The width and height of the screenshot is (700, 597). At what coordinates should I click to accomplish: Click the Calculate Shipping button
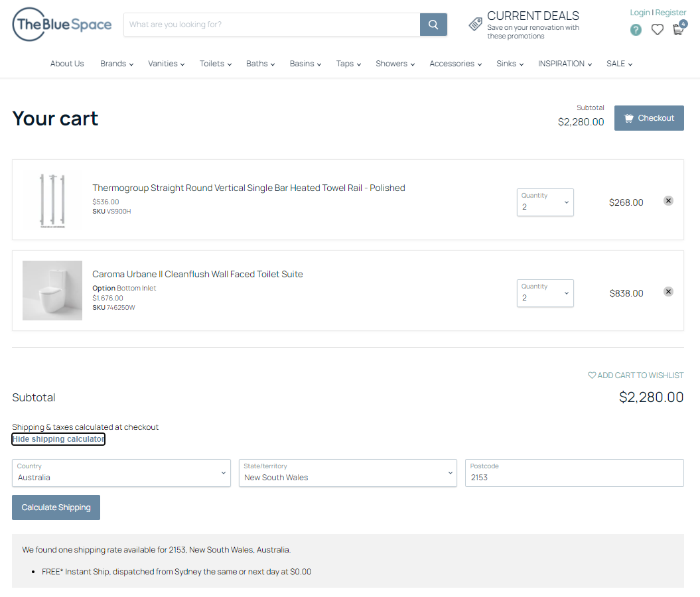[x=56, y=507]
